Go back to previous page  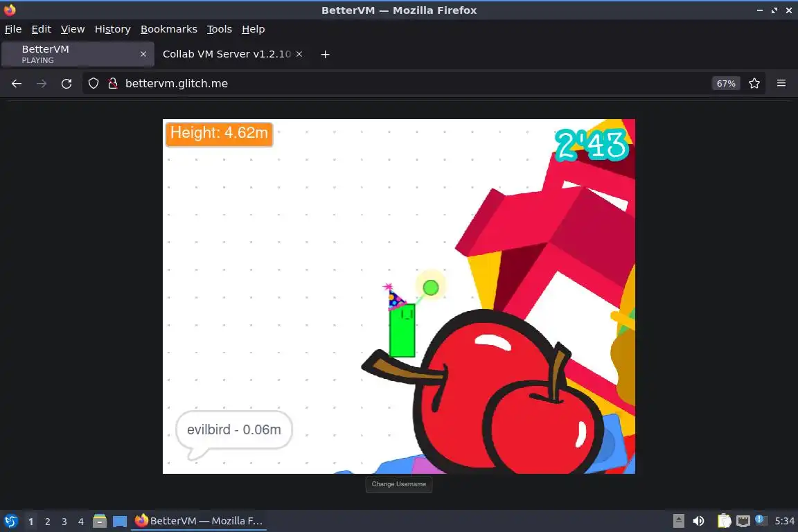17,84
